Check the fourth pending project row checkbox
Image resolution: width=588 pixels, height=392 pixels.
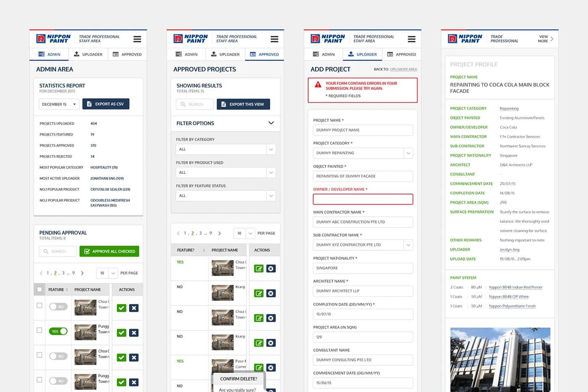[x=39, y=380]
